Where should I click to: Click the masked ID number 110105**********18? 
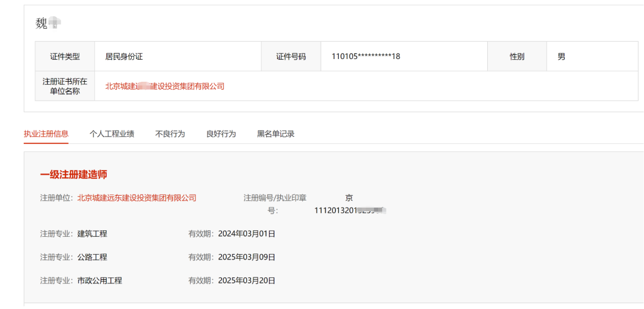tap(366, 57)
